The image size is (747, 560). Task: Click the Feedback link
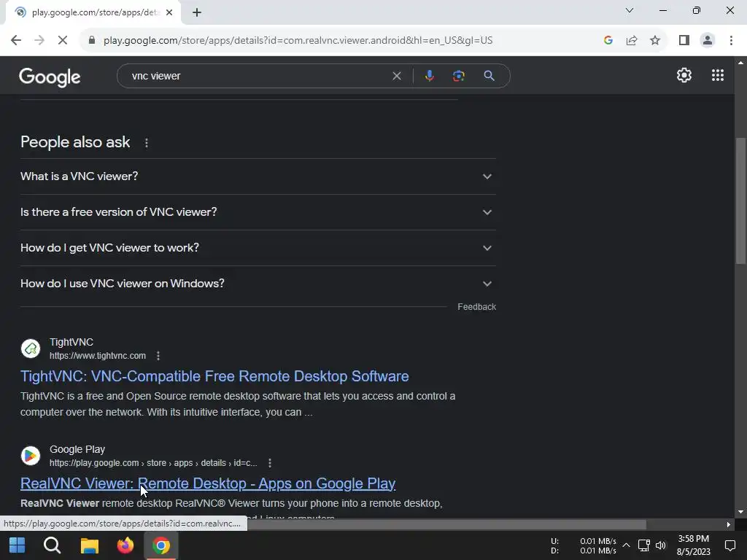coord(477,307)
